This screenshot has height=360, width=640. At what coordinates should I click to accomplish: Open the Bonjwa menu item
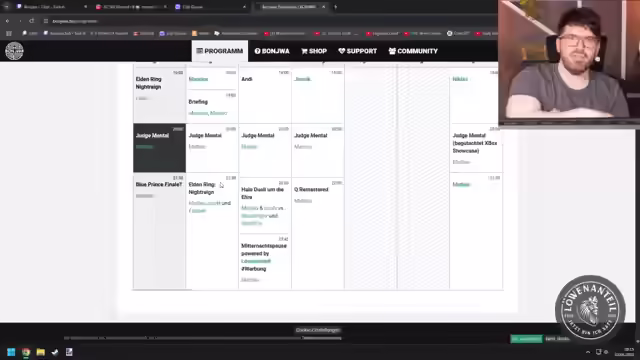[272, 51]
